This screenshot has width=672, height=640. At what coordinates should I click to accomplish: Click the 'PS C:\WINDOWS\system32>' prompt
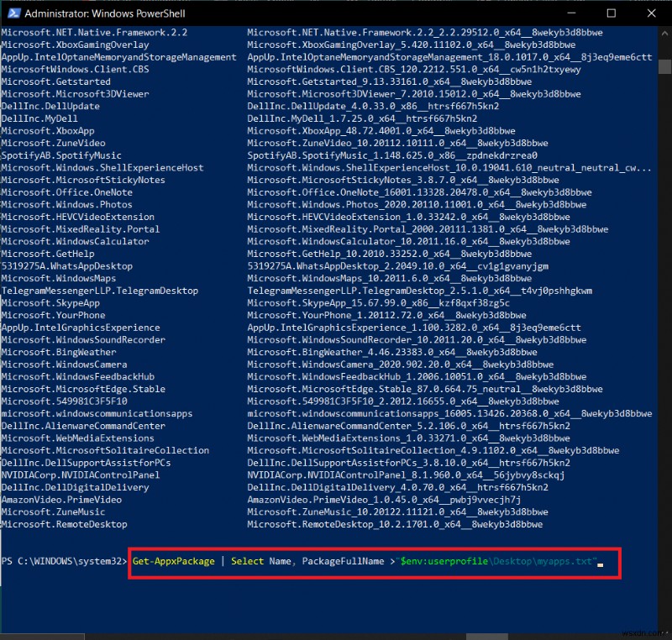(x=65, y=561)
